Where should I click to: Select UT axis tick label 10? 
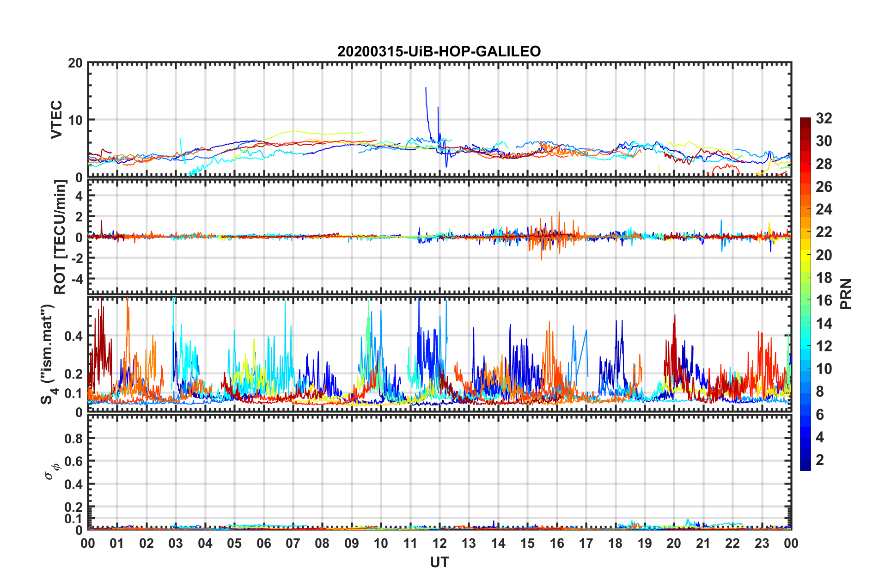pos(381,543)
